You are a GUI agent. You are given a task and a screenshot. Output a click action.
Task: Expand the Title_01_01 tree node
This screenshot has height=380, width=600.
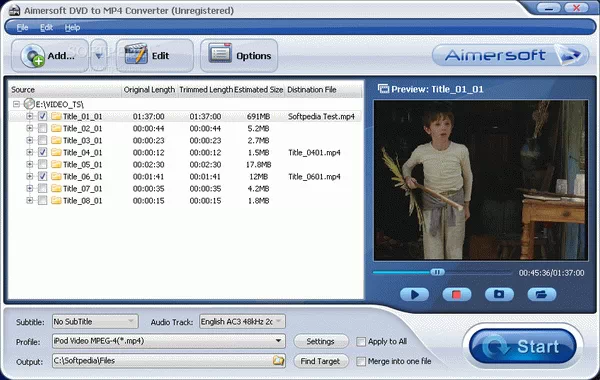pos(29,116)
